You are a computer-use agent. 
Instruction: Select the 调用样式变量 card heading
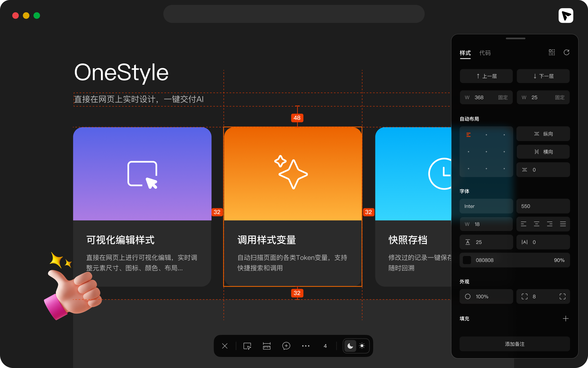coord(267,240)
